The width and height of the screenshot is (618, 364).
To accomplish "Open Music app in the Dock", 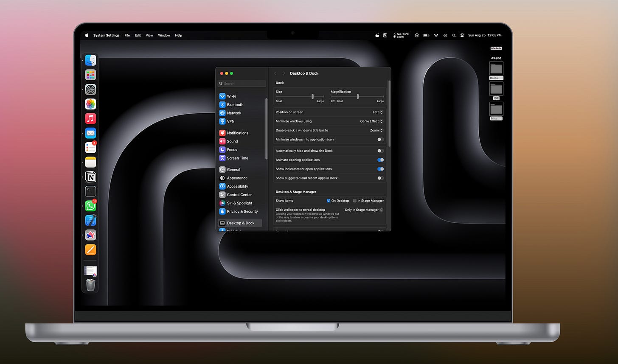I will coord(90,118).
